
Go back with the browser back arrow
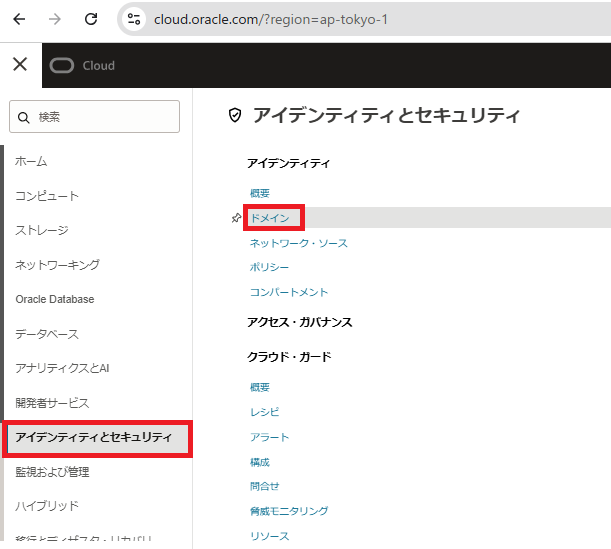[19, 19]
